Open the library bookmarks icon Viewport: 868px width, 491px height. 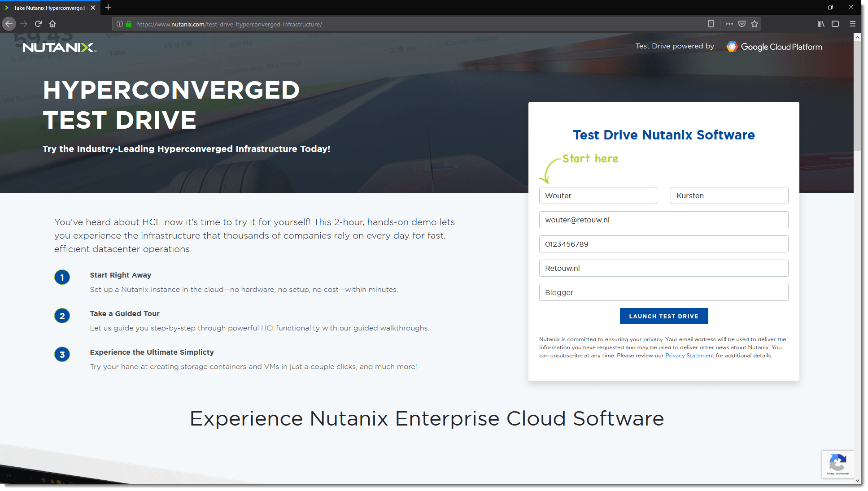tap(821, 24)
